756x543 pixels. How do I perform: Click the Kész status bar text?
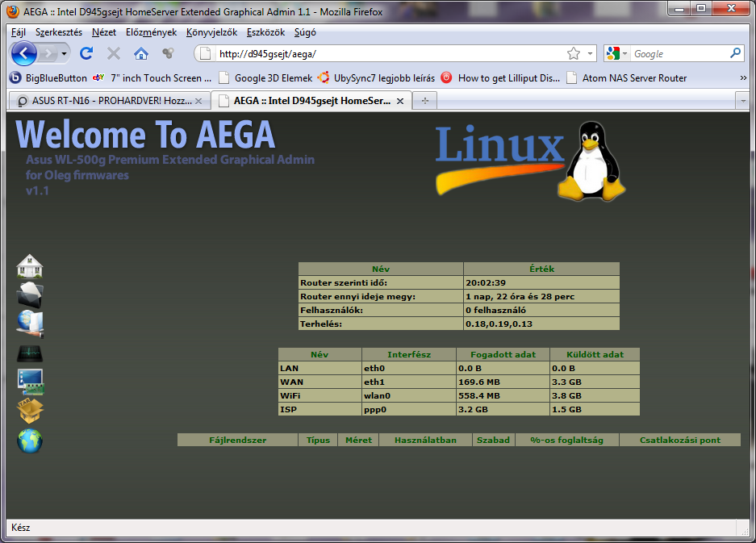21,528
